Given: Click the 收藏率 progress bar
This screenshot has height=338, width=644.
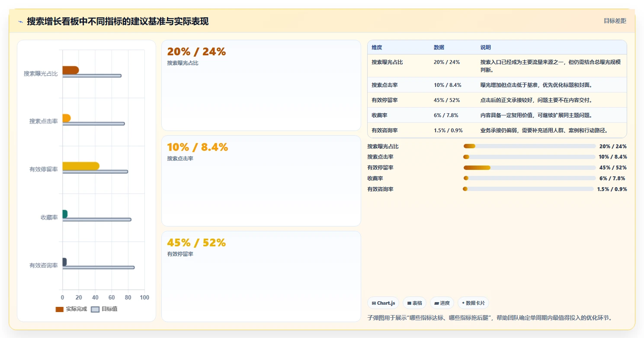Looking at the screenshot, I should tap(529, 178).
